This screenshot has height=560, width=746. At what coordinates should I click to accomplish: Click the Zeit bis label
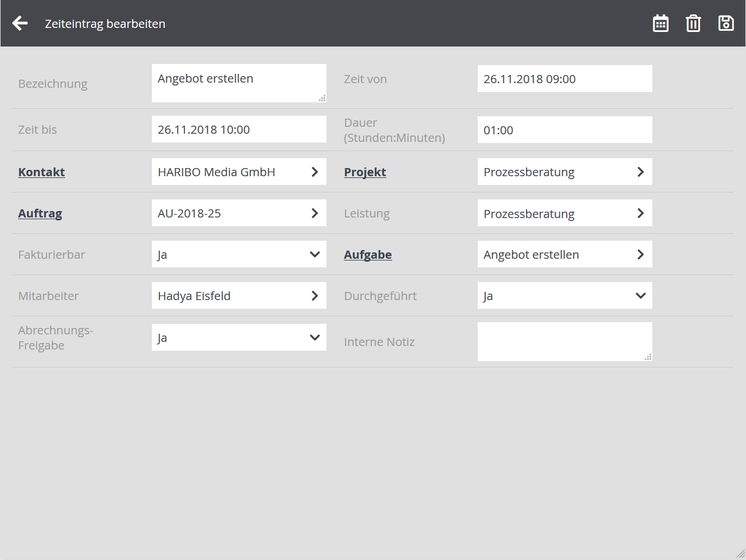[37, 130]
